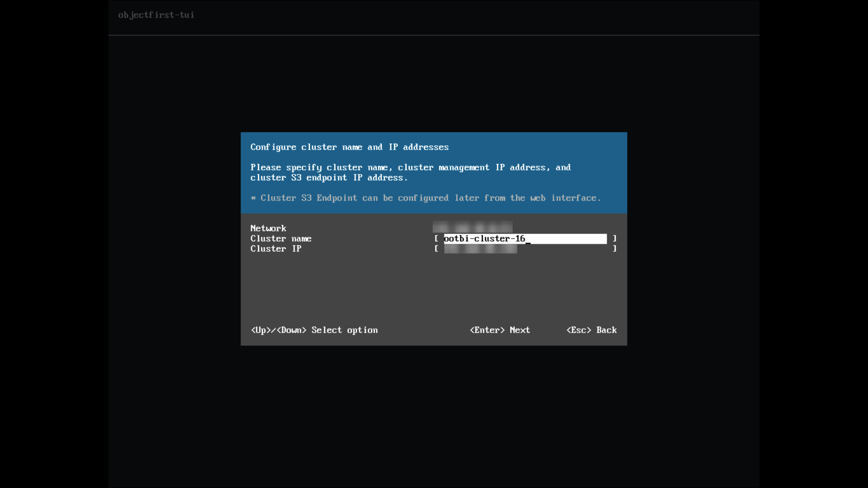Click the <Esc> Back option
868x488 pixels.
point(591,330)
